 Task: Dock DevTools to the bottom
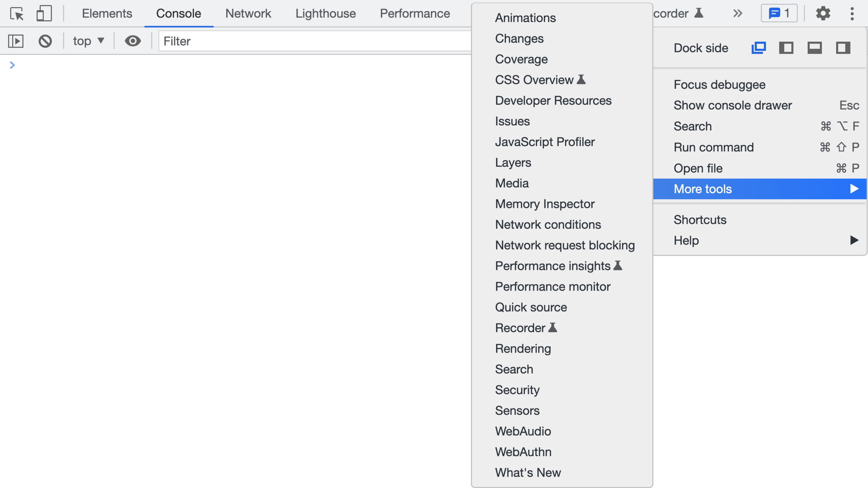coord(814,48)
